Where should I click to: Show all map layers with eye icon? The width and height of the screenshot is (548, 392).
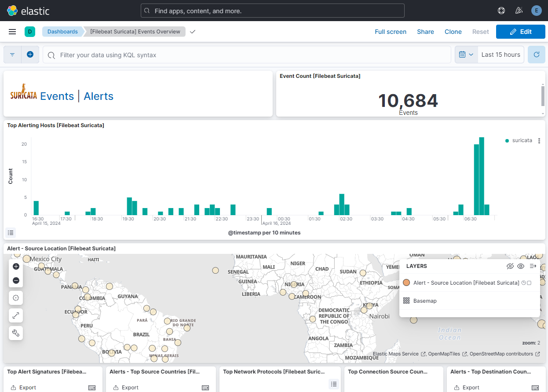pyautogui.click(x=521, y=266)
